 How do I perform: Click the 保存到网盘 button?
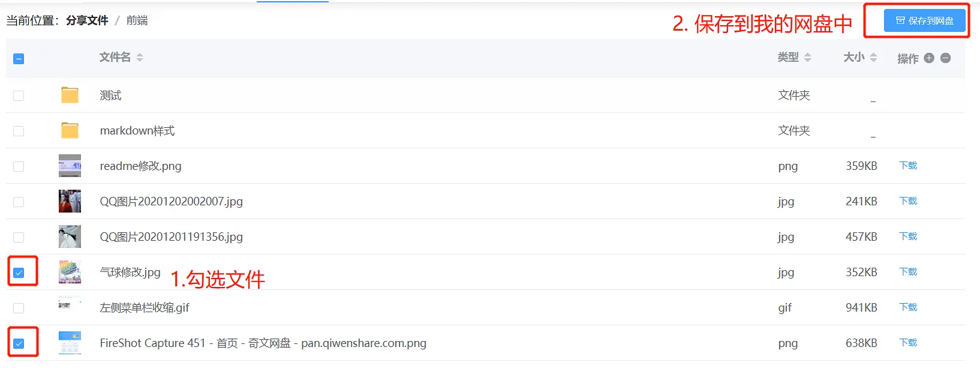(x=924, y=20)
